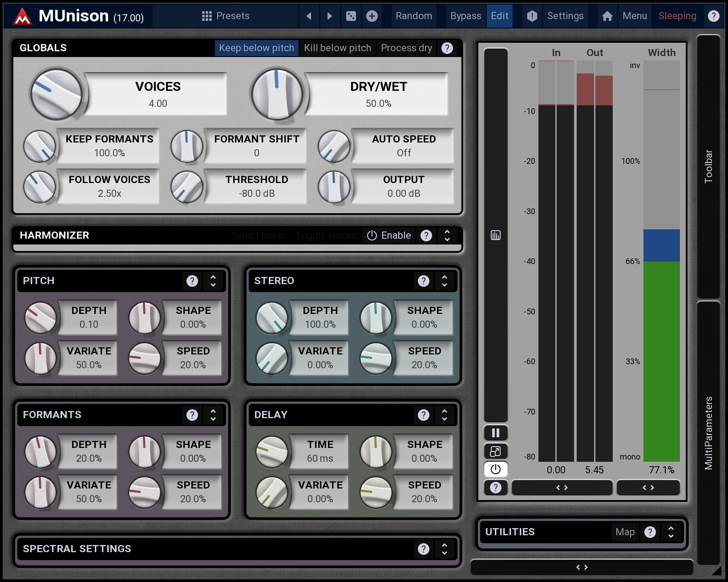The image size is (728, 582).
Task: Click the Keep Formants knob
Action: [40, 146]
